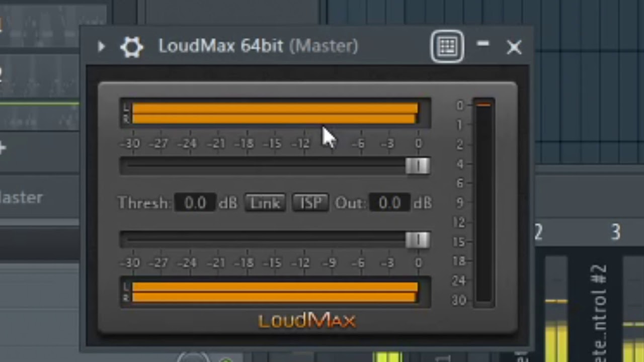Open LoudMax plugin options arrow menu
This screenshot has width=644, height=362.
tap(101, 47)
